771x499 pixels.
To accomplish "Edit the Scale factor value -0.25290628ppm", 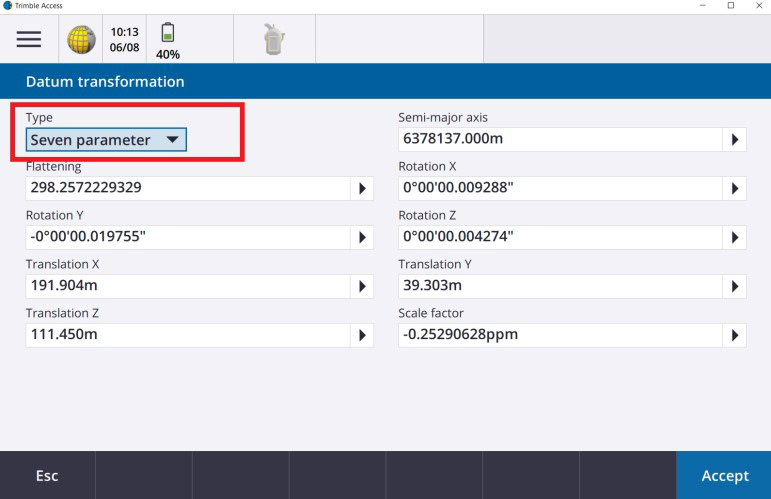I will (x=561, y=335).
